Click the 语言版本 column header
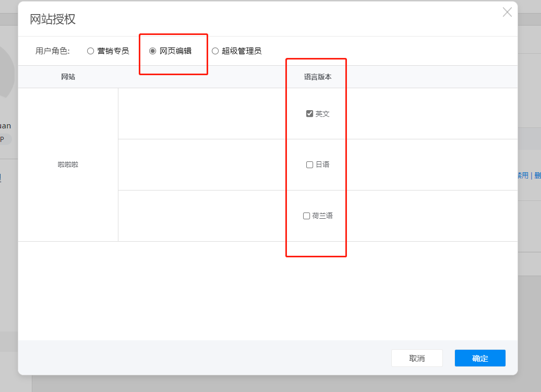This screenshot has width=541, height=392. click(316, 76)
